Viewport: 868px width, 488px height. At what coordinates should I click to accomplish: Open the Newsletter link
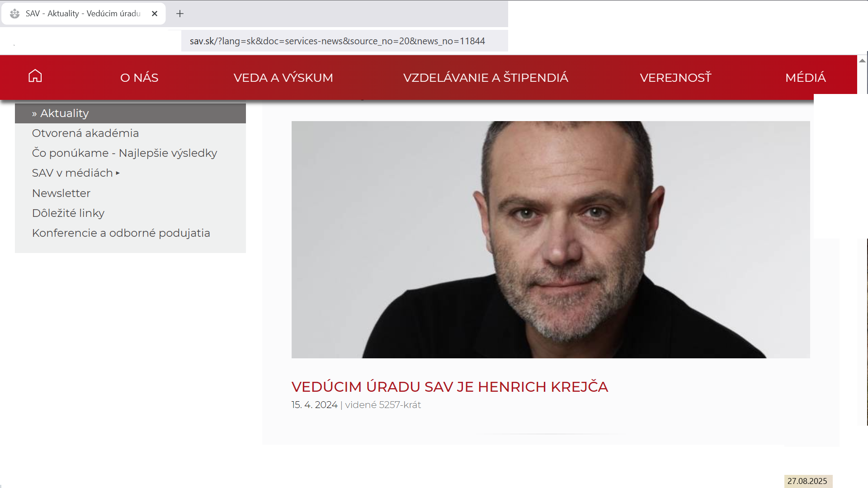[61, 193]
